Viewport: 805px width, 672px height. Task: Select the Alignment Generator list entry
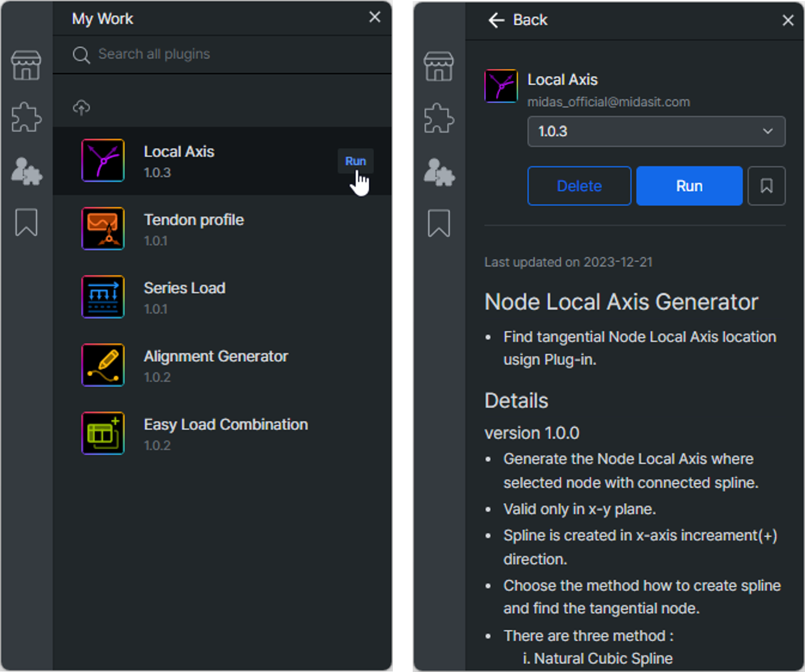point(222,365)
